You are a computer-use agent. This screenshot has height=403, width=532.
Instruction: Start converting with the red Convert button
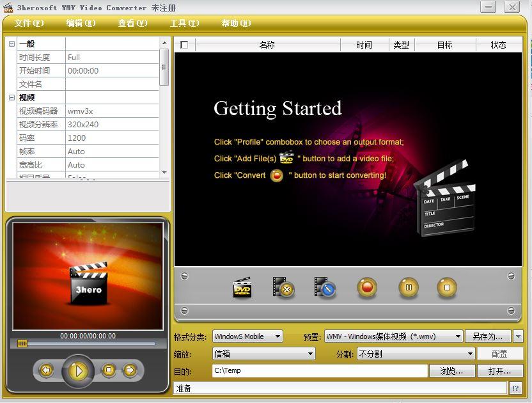(x=367, y=288)
